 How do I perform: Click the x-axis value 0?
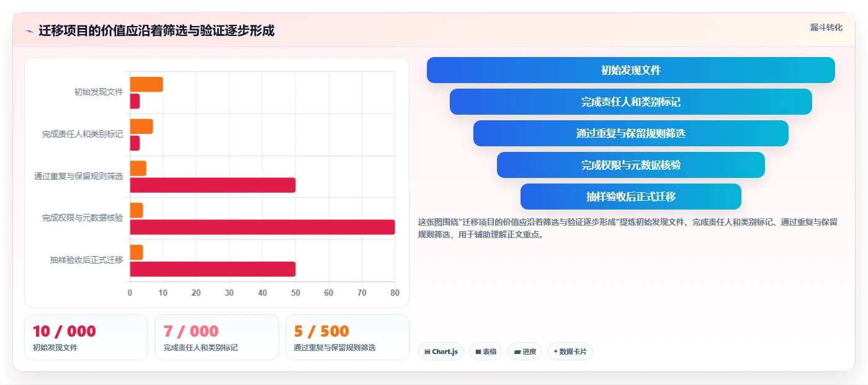click(x=130, y=293)
